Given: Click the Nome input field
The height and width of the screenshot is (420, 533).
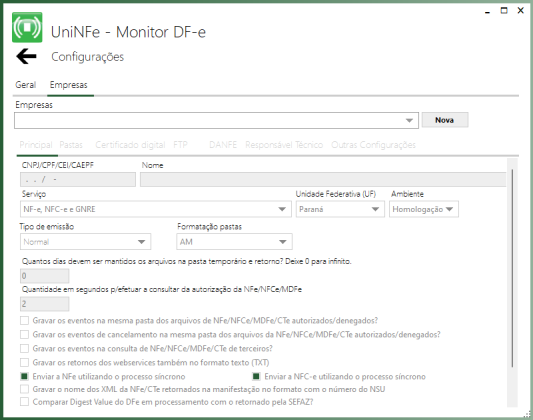Looking at the screenshot, I should (323, 179).
